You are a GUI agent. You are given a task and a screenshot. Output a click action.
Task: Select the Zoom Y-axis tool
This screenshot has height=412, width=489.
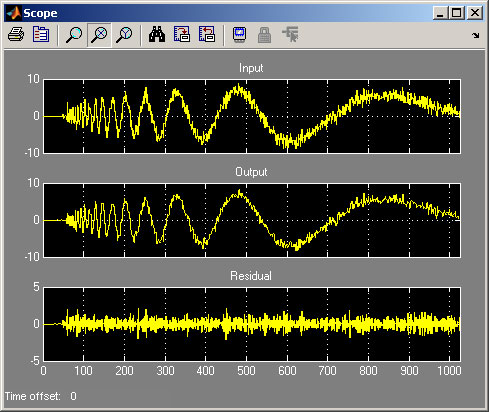124,35
